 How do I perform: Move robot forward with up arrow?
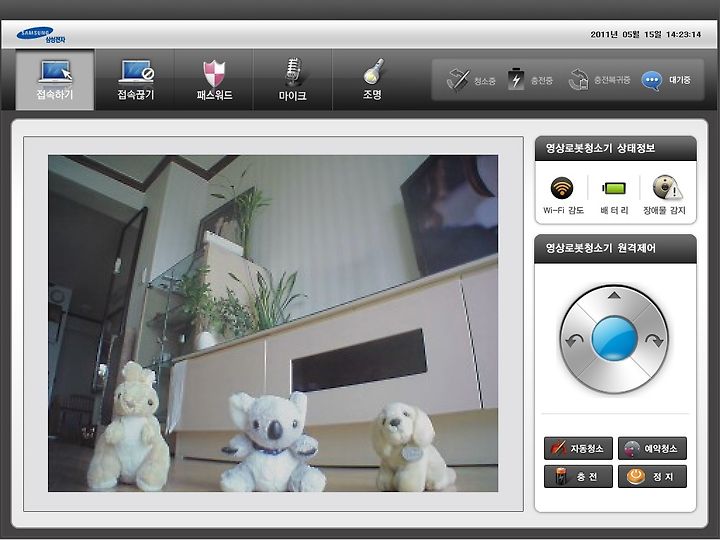pos(614,296)
